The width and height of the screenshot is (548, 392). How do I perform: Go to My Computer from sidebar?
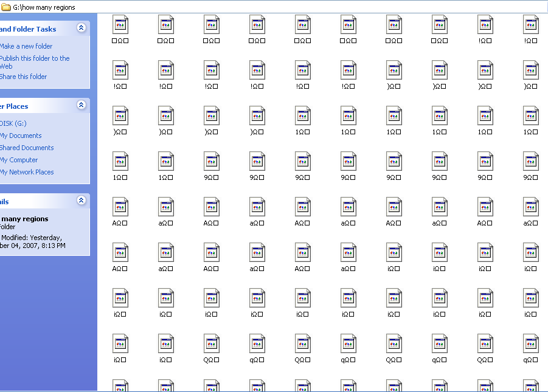point(19,160)
